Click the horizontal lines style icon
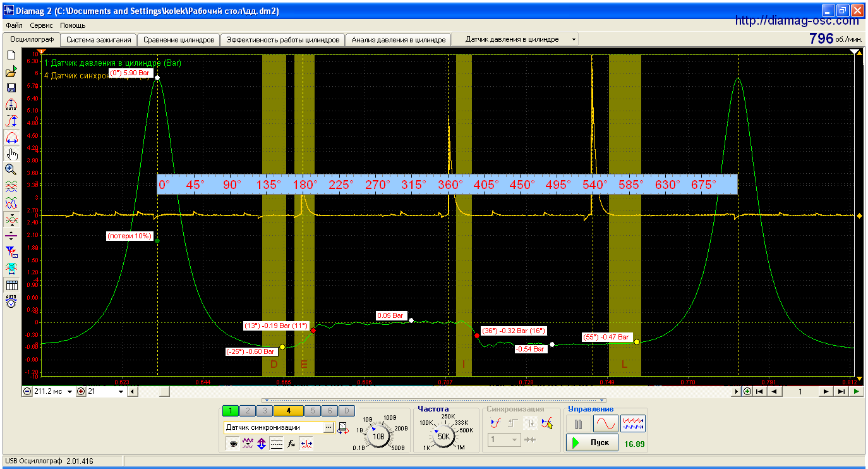Viewport: 868px width, 469px height. pyautogui.click(x=276, y=444)
